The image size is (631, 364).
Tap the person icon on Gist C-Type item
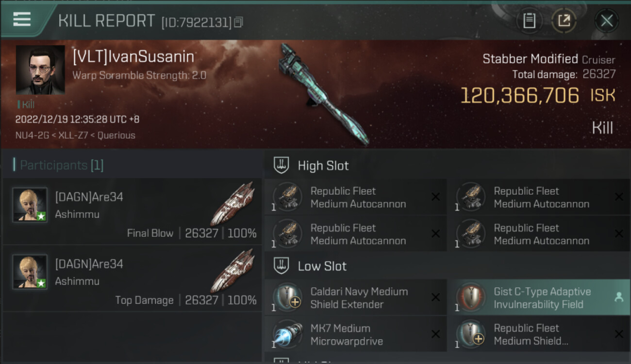(x=618, y=298)
